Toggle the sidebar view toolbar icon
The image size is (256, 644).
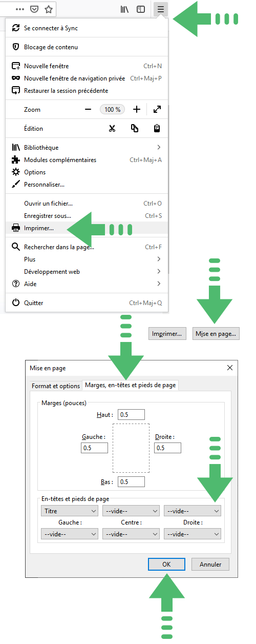pos(141,9)
